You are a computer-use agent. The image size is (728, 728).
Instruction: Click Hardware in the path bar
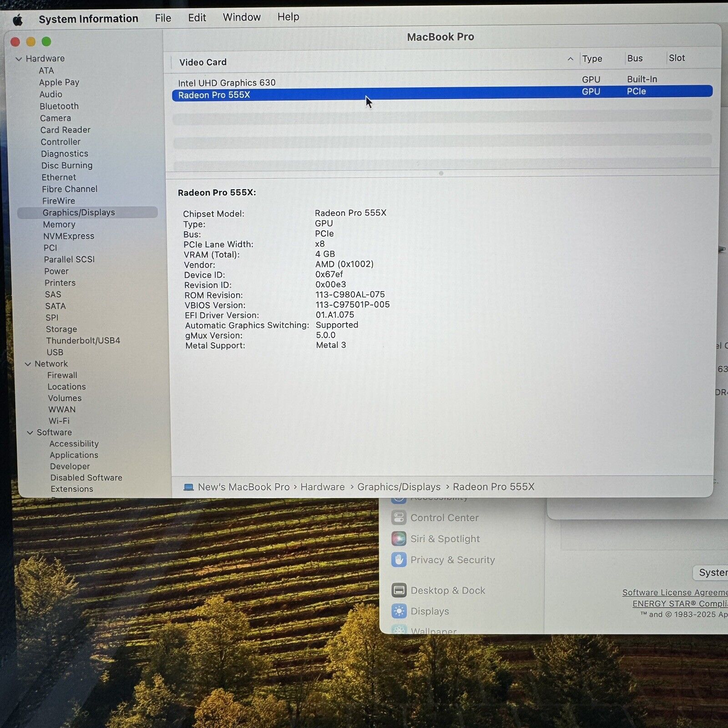tap(323, 487)
